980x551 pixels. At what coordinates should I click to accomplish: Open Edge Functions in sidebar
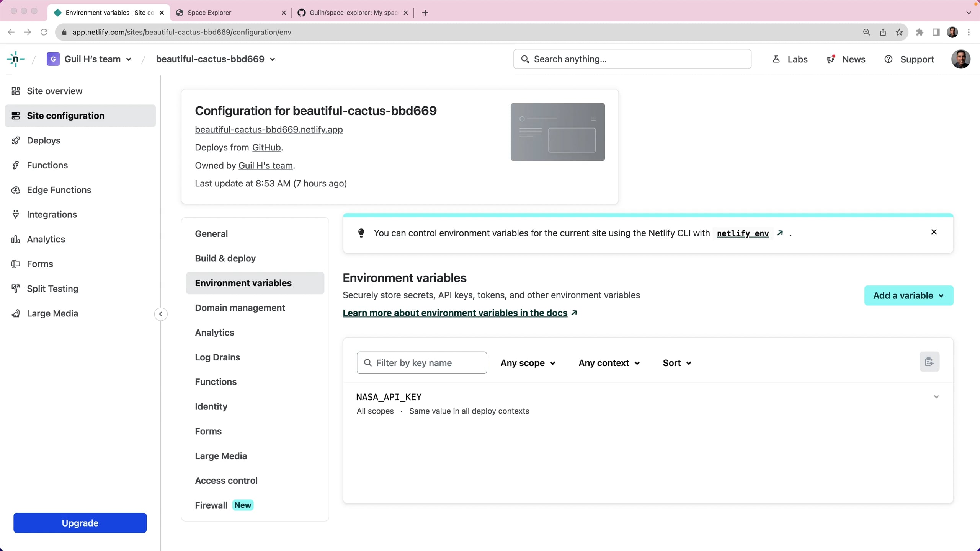tap(59, 190)
